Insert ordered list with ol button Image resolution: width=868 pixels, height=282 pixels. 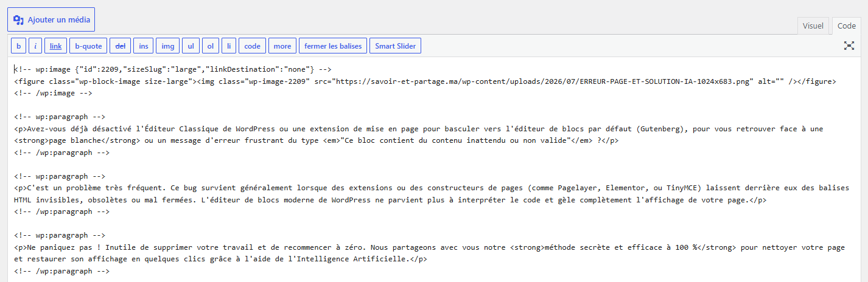tap(210, 46)
